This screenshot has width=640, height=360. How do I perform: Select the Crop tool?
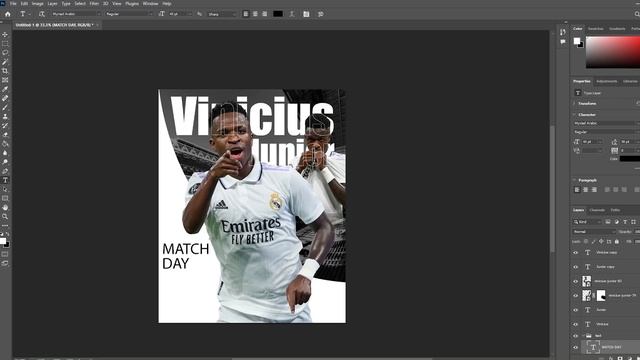click(5, 71)
